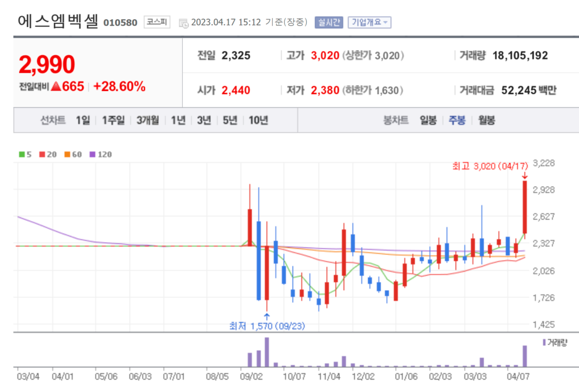Click the 04/07 date axis label
The width and height of the screenshot is (579, 392).
click(x=518, y=376)
